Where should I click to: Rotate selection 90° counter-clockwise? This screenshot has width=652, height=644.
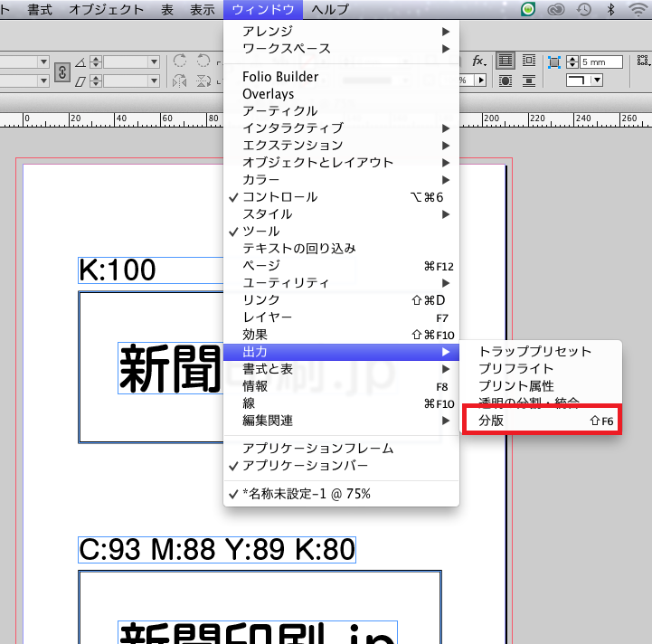[x=203, y=61]
